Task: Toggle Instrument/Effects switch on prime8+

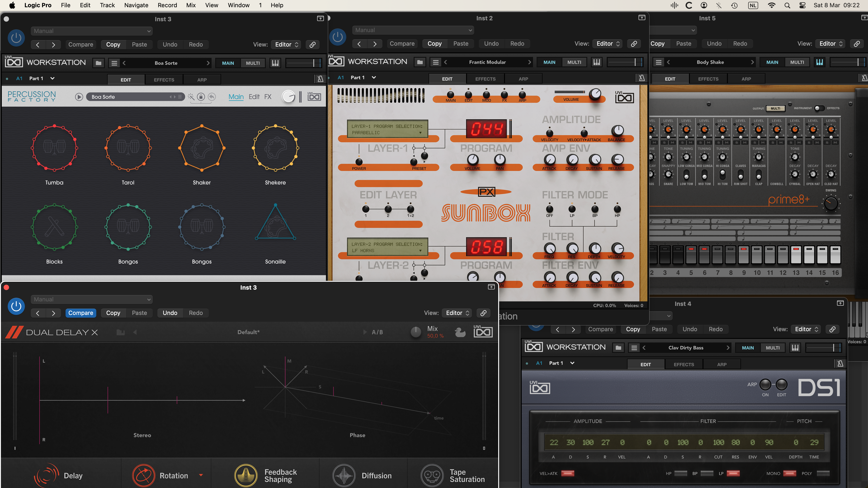Action: (x=819, y=108)
